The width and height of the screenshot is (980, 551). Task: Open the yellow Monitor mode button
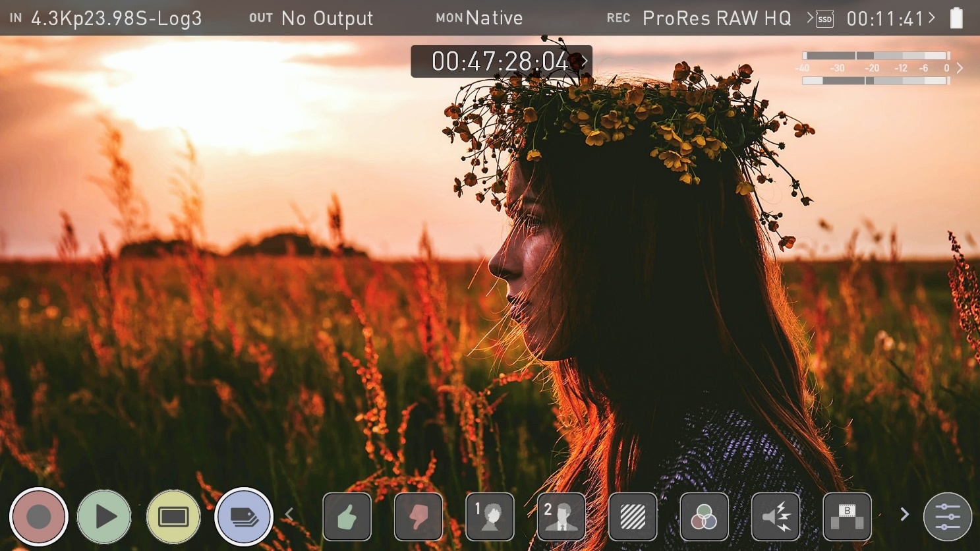pos(173,517)
